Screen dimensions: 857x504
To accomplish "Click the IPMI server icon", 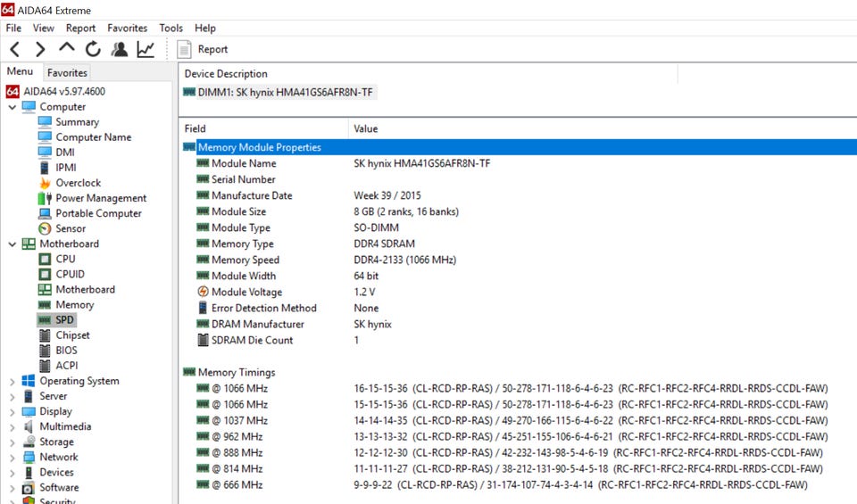I will coord(45,168).
